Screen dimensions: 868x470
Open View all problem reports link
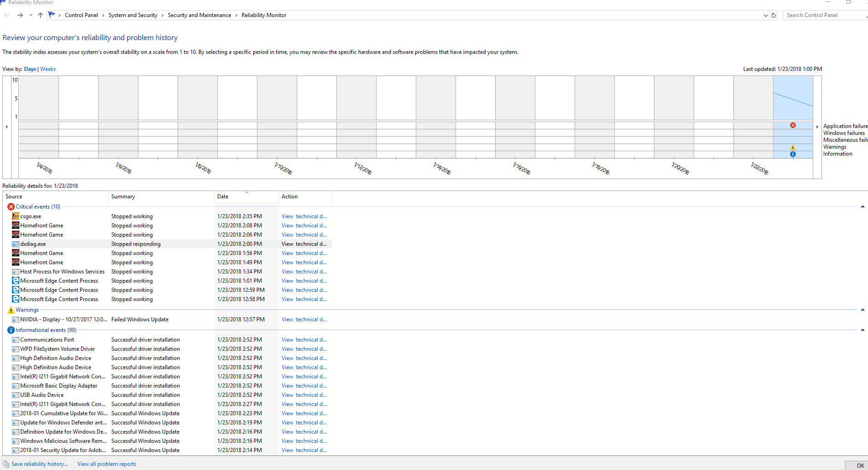point(107,464)
